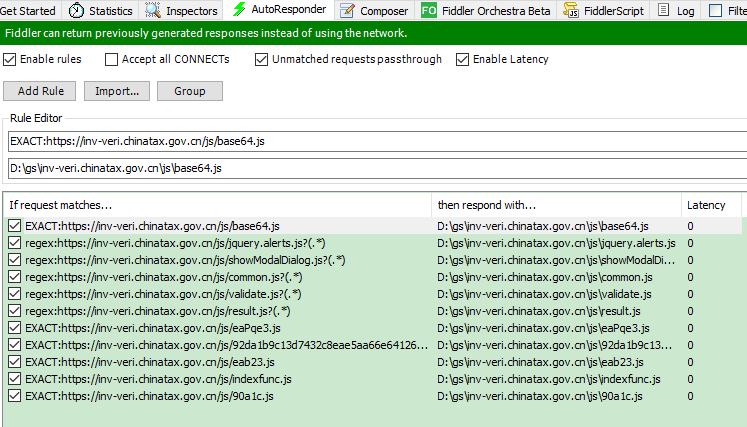Uncheck the showModalDialog.js rule checkbox
Screen dimensions: 747x427
point(15,260)
